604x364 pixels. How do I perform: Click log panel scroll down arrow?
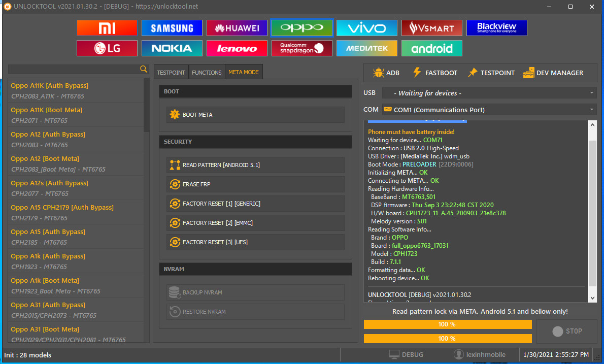click(592, 297)
